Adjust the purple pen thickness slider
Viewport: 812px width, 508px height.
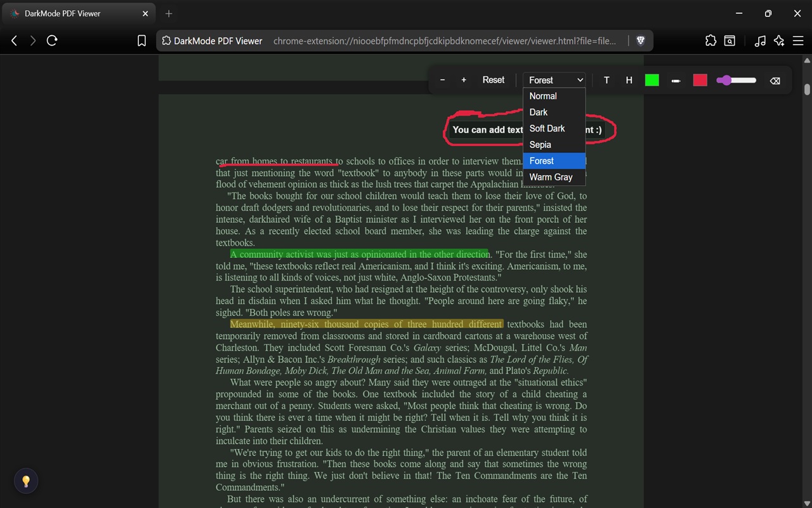coord(737,80)
